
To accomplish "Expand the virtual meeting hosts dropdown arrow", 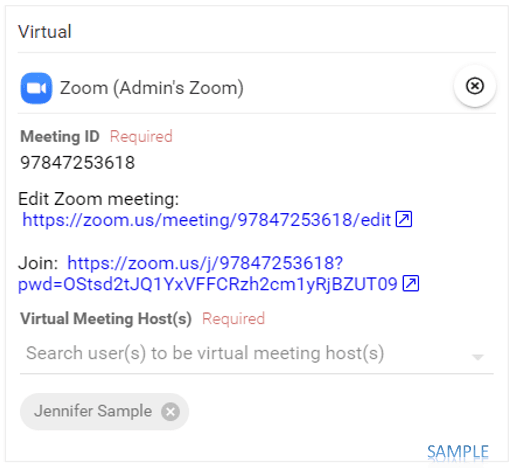I will click(x=478, y=357).
